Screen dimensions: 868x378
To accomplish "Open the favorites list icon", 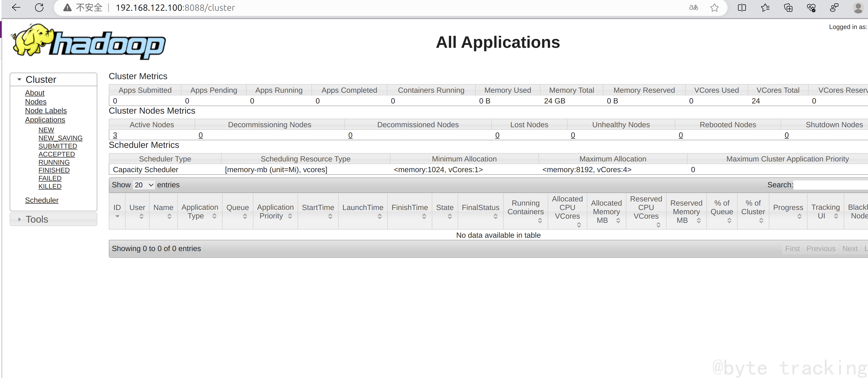I will click(765, 7).
